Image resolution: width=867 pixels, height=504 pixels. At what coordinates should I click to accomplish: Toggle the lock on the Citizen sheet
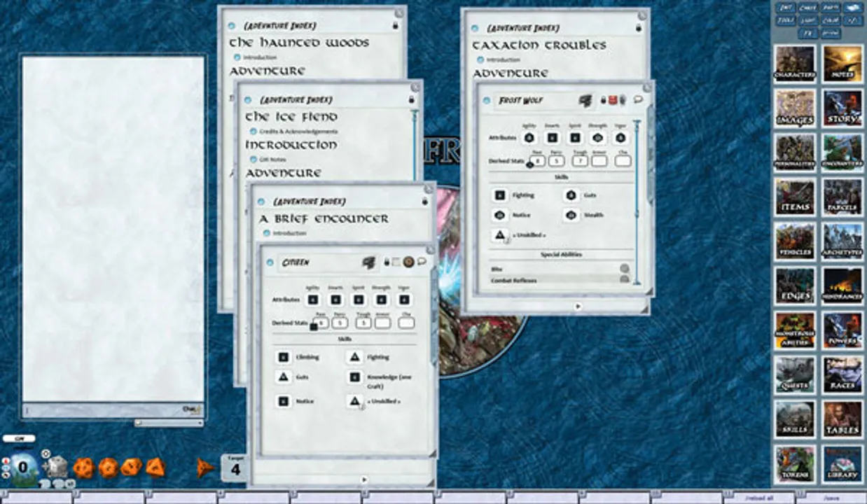386,262
